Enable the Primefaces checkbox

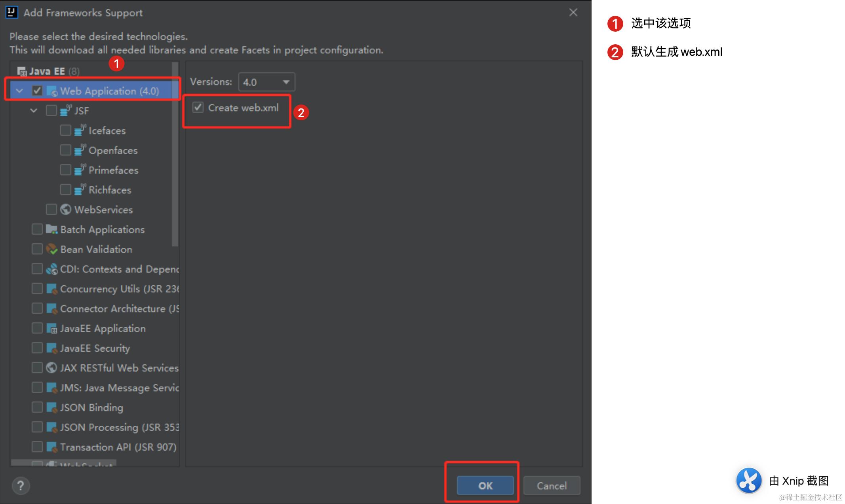tap(65, 170)
